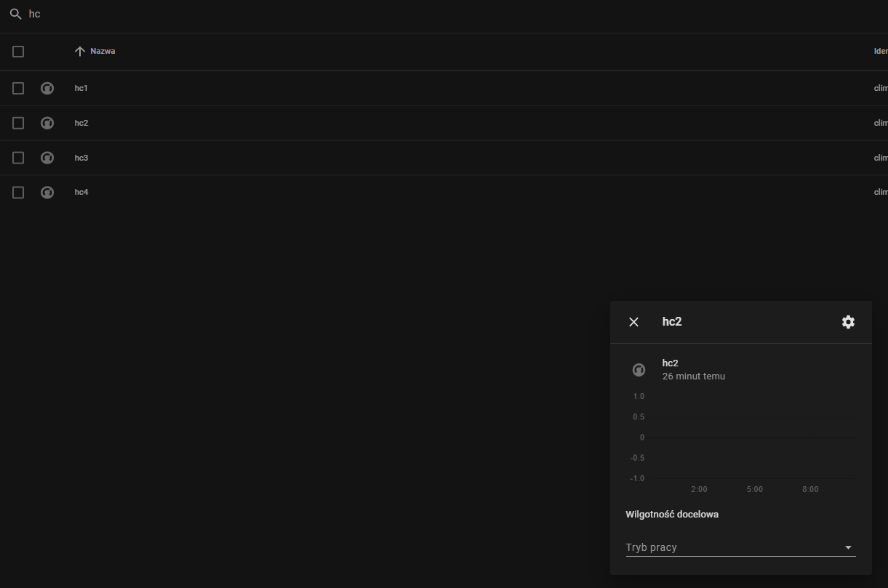This screenshot has height=588, width=888.
Task: Check the hc1 row checkbox
Action: [x=18, y=88]
